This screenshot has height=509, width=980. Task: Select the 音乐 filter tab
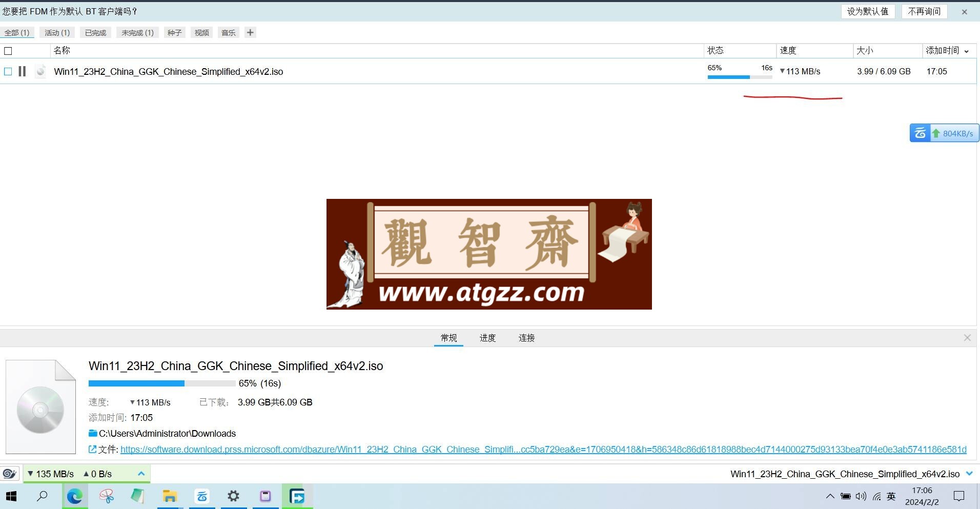228,33
